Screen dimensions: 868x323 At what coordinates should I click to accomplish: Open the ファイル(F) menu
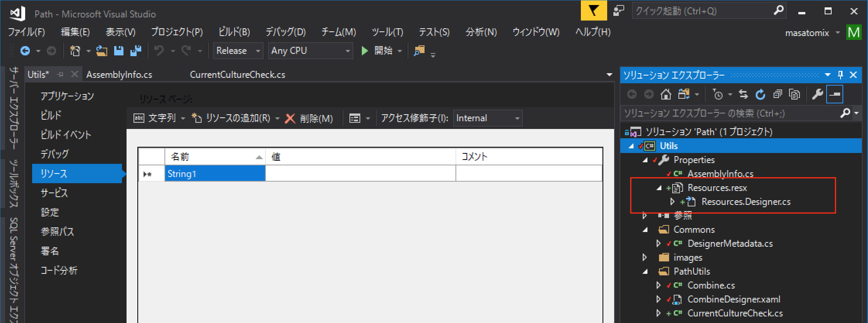27,32
